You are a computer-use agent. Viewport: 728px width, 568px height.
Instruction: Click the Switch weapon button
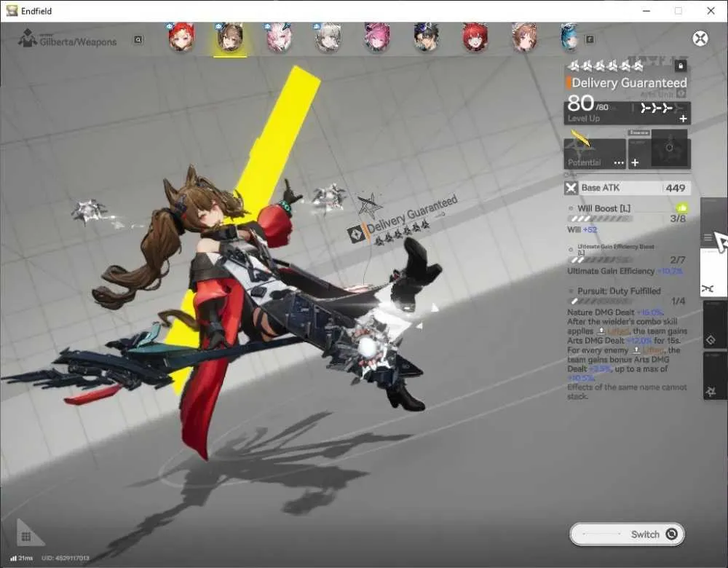[x=627, y=534]
